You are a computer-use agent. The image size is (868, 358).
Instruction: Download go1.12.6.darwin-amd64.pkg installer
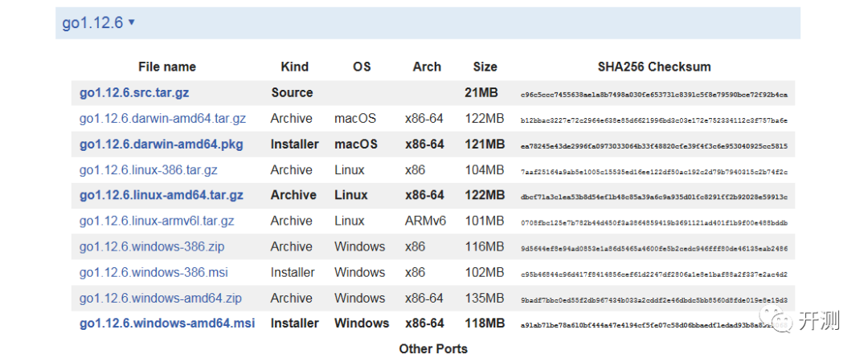point(161,144)
